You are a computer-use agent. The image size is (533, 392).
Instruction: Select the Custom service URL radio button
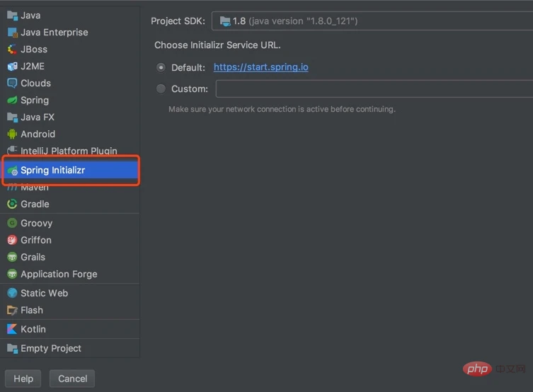pos(161,88)
